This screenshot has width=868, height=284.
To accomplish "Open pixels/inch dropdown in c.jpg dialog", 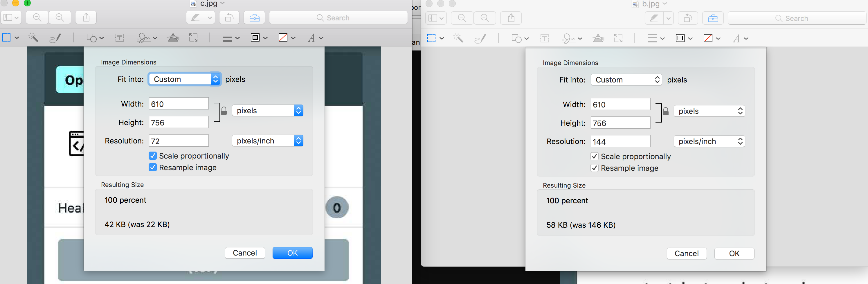I will [x=268, y=141].
